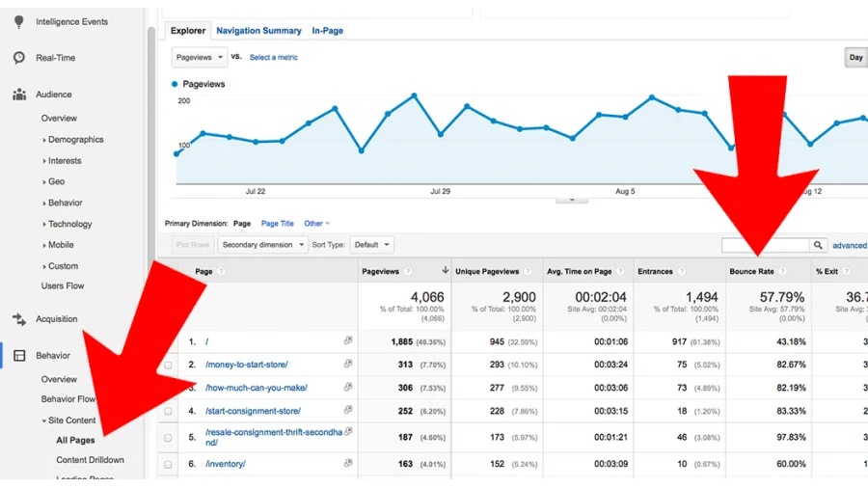Show help for the Entrances column
This screenshot has height=488, width=868.
(x=682, y=271)
